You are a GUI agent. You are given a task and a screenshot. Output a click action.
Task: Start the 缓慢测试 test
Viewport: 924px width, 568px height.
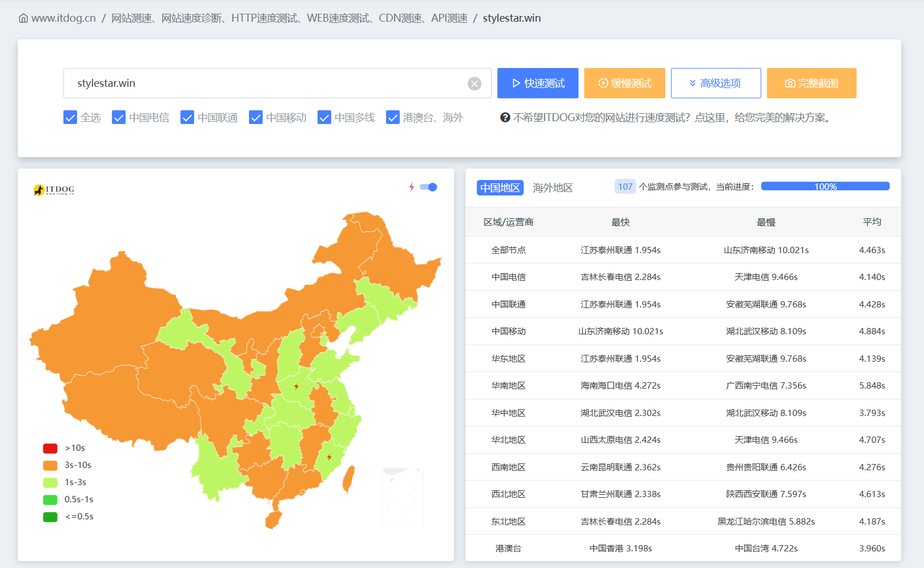625,83
